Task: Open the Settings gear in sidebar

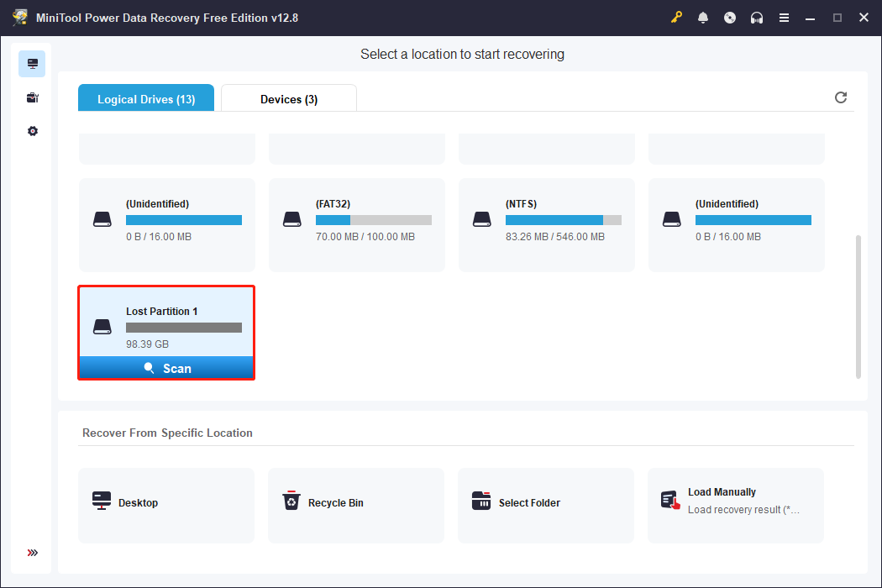Action: [33, 131]
